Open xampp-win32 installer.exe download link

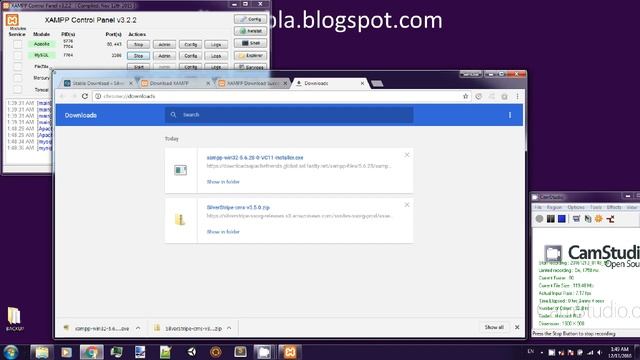(255, 158)
